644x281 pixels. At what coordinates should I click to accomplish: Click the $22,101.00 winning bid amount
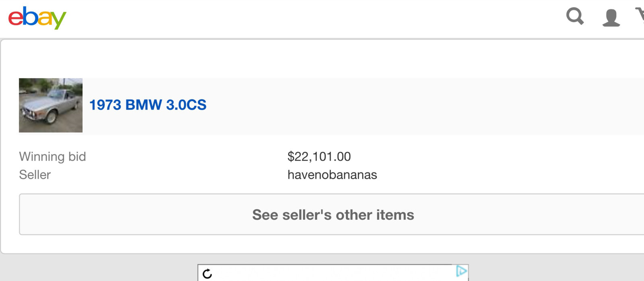tap(319, 157)
